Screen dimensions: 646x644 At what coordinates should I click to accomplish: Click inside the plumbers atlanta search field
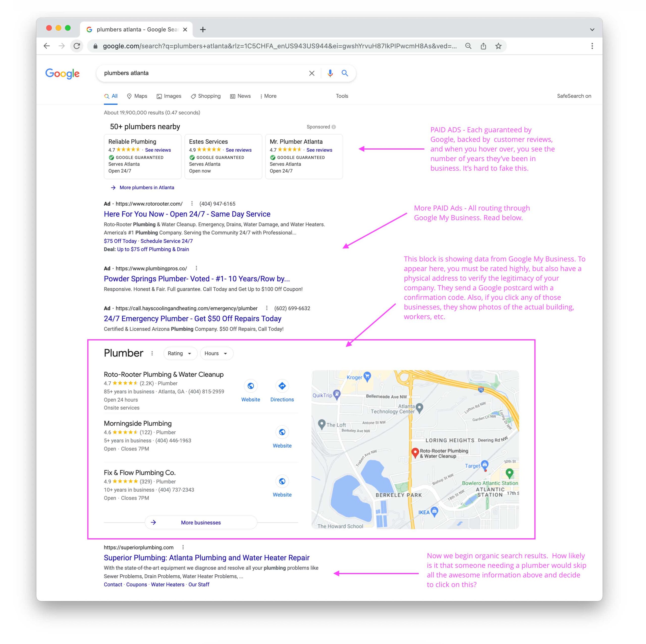coord(201,73)
